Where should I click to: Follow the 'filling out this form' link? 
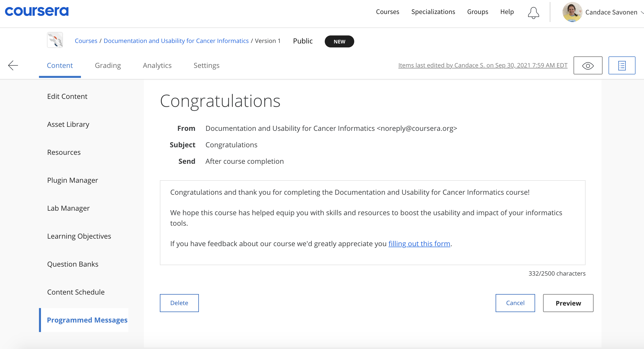pos(419,244)
